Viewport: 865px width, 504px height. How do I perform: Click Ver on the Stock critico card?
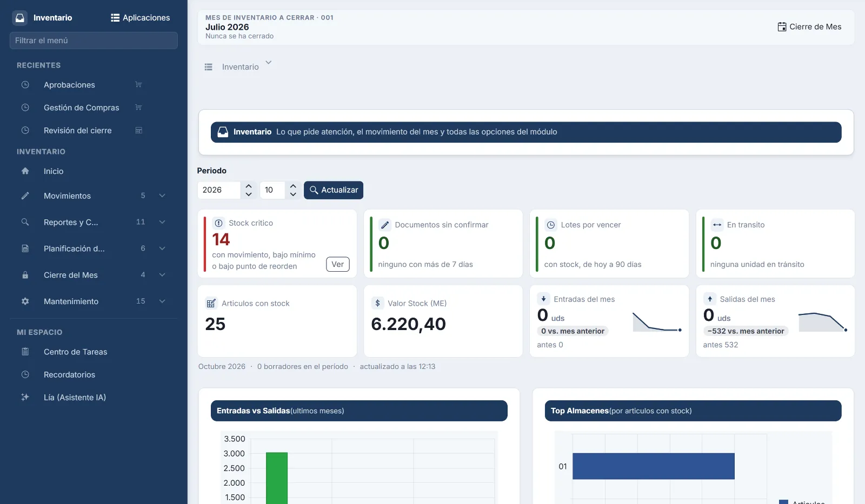[x=338, y=264]
